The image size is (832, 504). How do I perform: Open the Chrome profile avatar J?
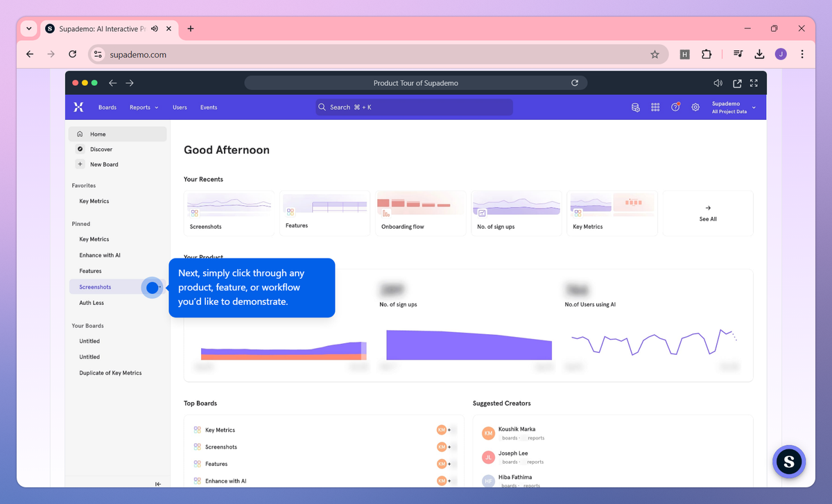(x=781, y=54)
